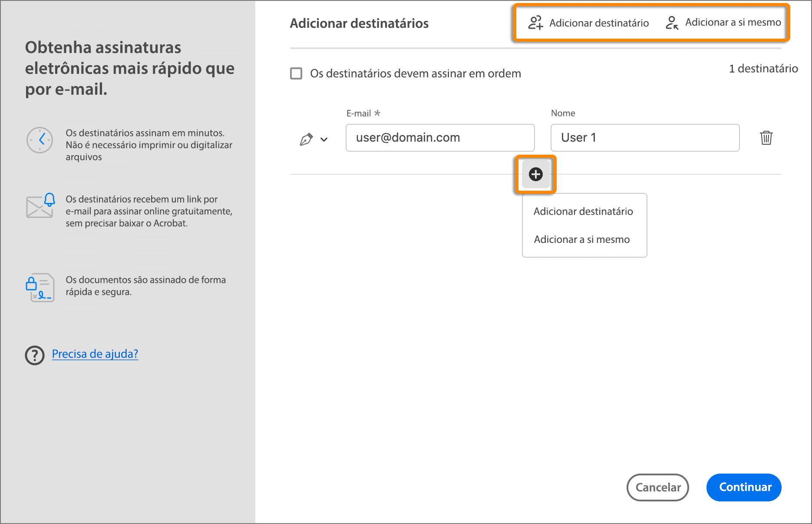Choose 'Adicionar a si mesmo' from the menu
This screenshot has width=812, height=524.
(x=581, y=239)
